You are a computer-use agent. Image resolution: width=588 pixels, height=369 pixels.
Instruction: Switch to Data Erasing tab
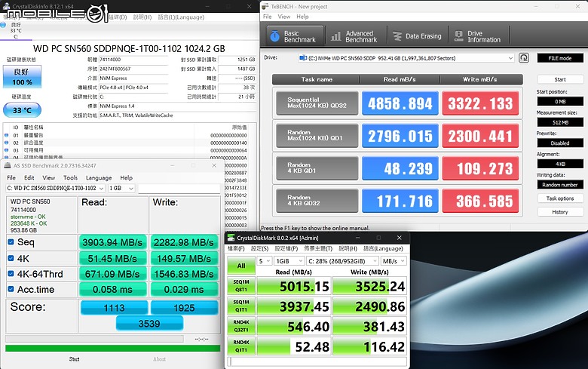tap(417, 36)
